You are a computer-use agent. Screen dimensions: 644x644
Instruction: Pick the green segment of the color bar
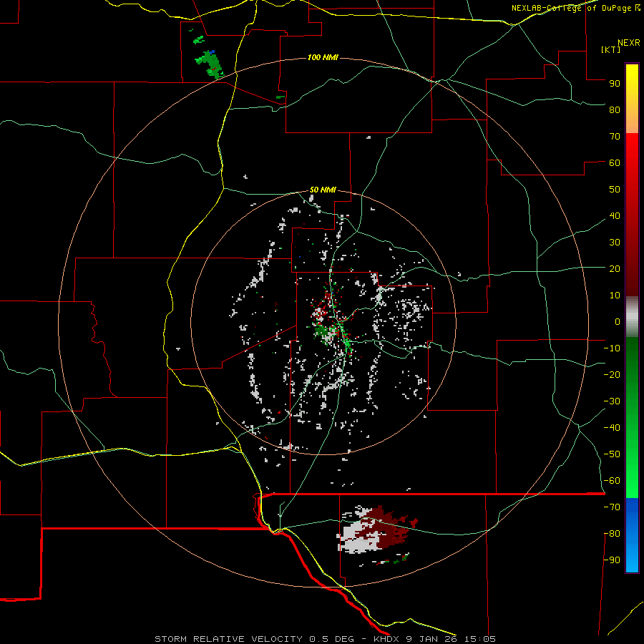point(632,417)
